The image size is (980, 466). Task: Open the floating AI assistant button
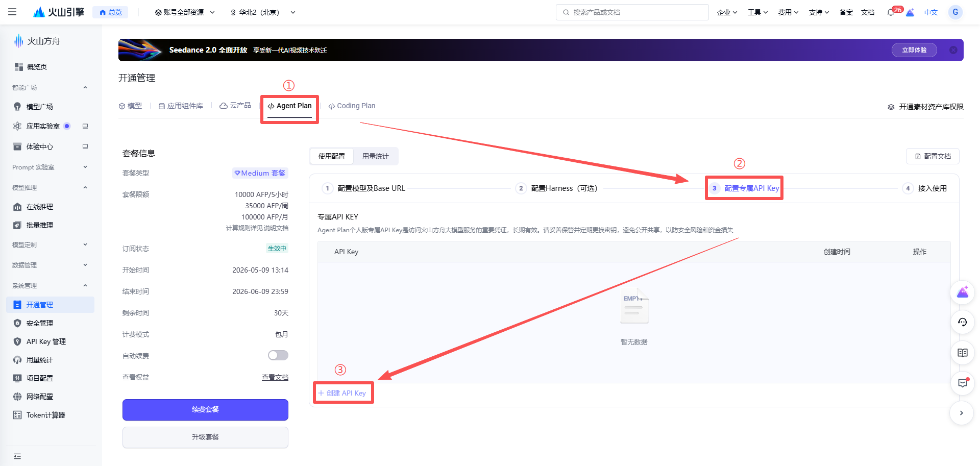962,293
